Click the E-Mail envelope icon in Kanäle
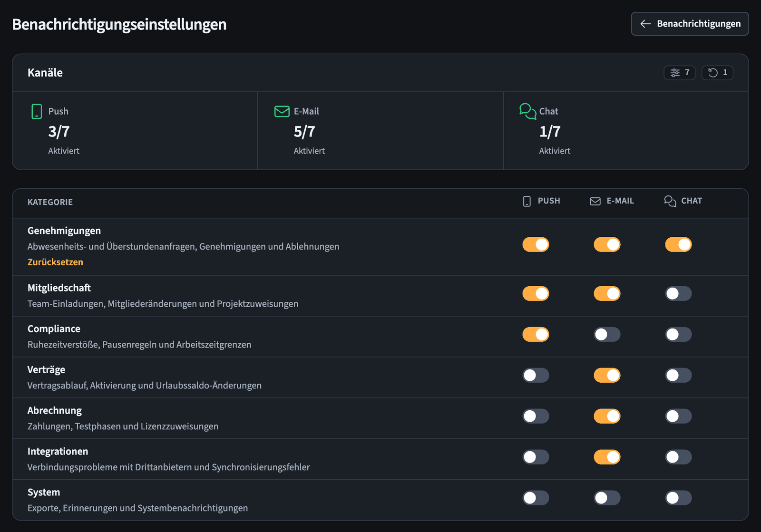The height and width of the screenshot is (532, 761). 282,111
